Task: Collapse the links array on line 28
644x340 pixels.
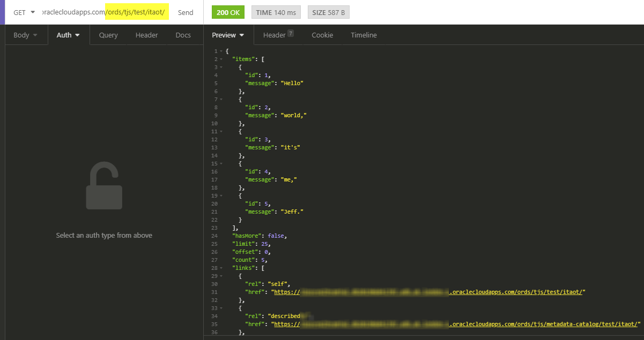Action: click(220, 268)
